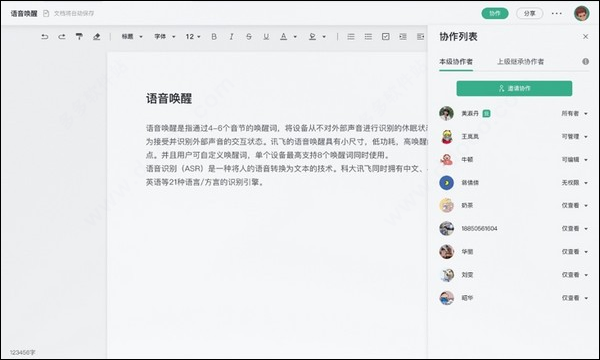
Task: Click the green 邀请协作 invite button
Action: click(514, 88)
